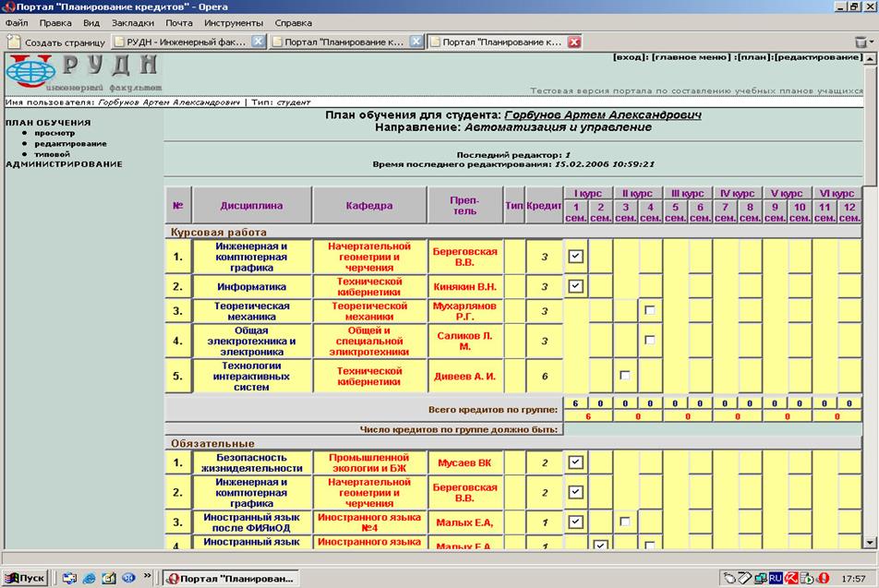
Task: Click the vertical scrollbar down arrow
Action: (872, 543)
